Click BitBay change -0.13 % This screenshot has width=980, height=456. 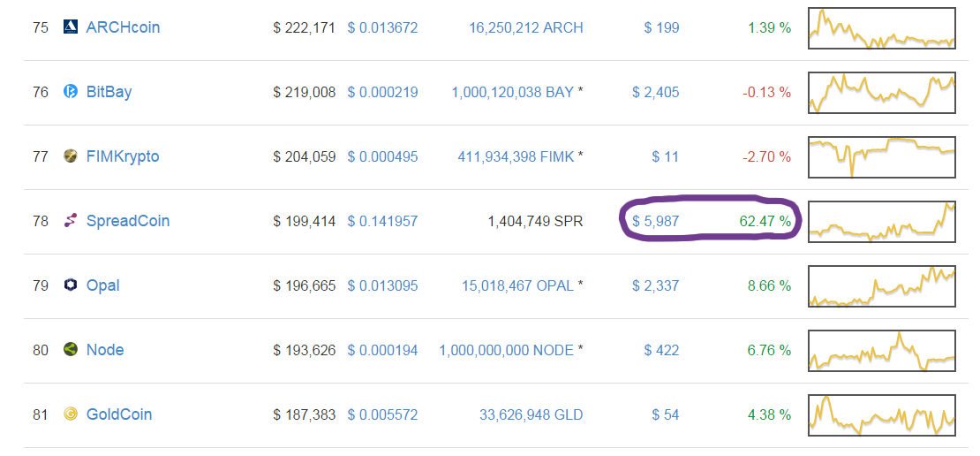tap(767, 93)
